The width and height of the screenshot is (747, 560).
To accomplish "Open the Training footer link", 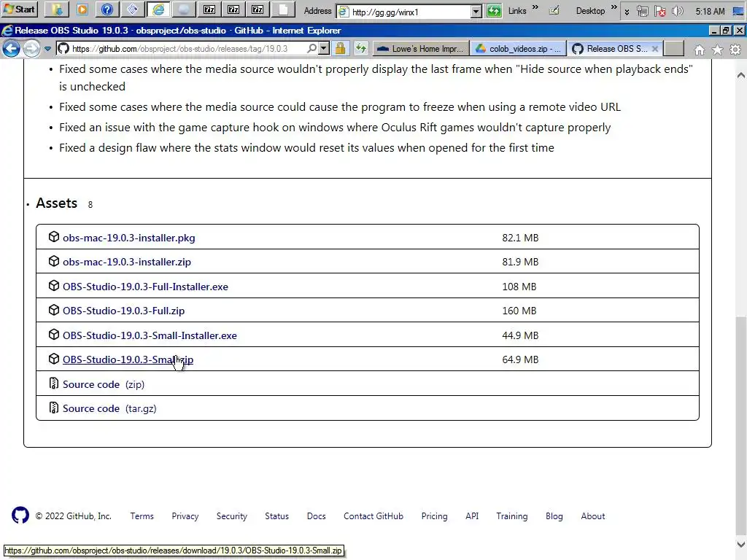I will click(511, 516).
